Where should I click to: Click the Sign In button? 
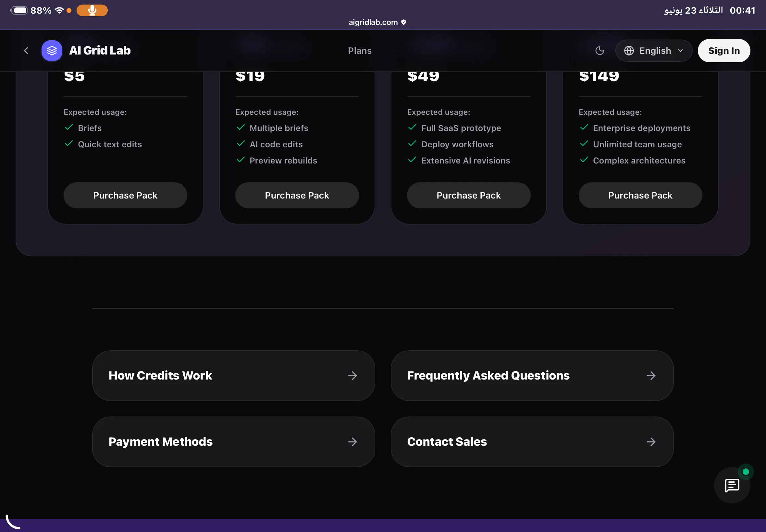[724, 51]
